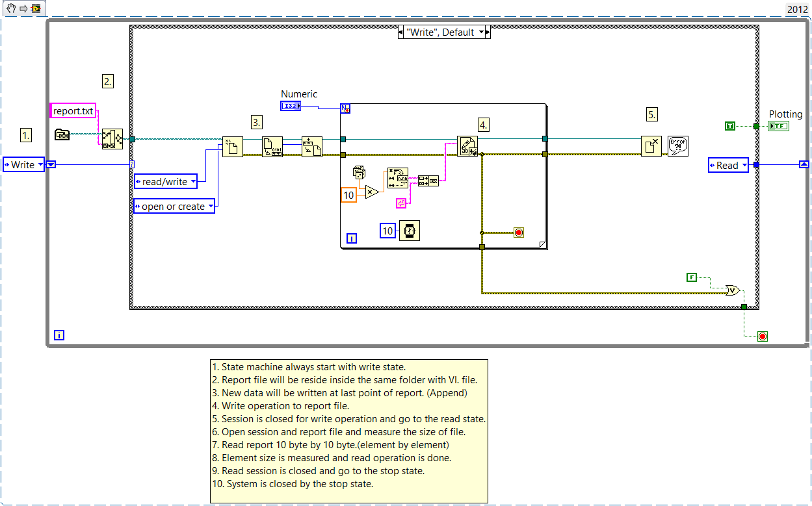Image resolution: width=812 pixels, height=506 pixels.
Task: Click the red stop button inside the loop
Action: pyautogui.click(x=519, y=232)
